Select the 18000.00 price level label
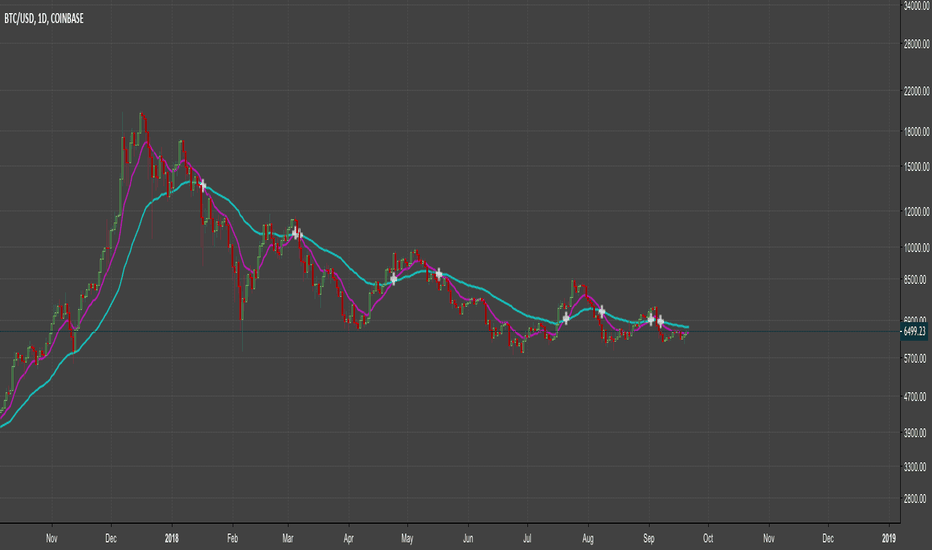 (916, 132)
